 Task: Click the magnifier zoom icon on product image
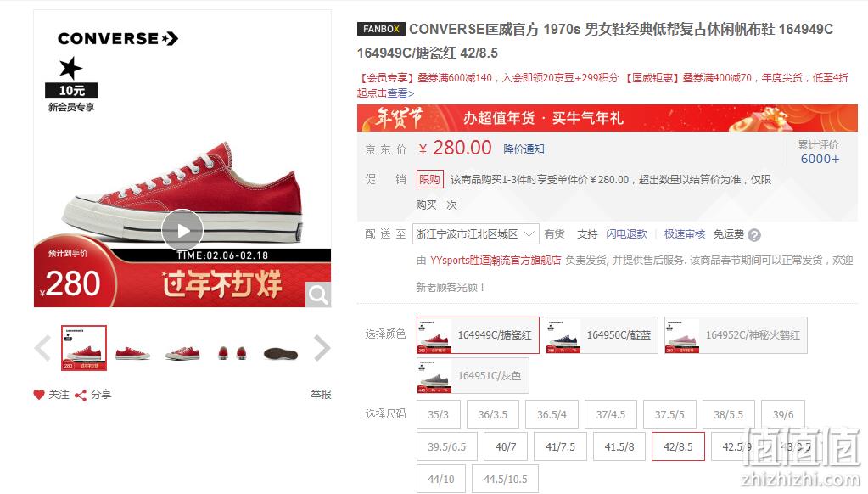(318, 295)
